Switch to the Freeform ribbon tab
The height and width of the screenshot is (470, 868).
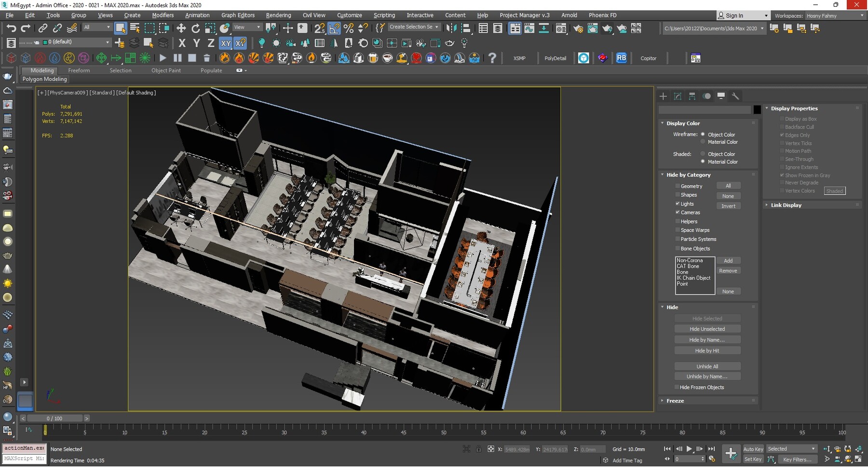(x=79, y=70)
